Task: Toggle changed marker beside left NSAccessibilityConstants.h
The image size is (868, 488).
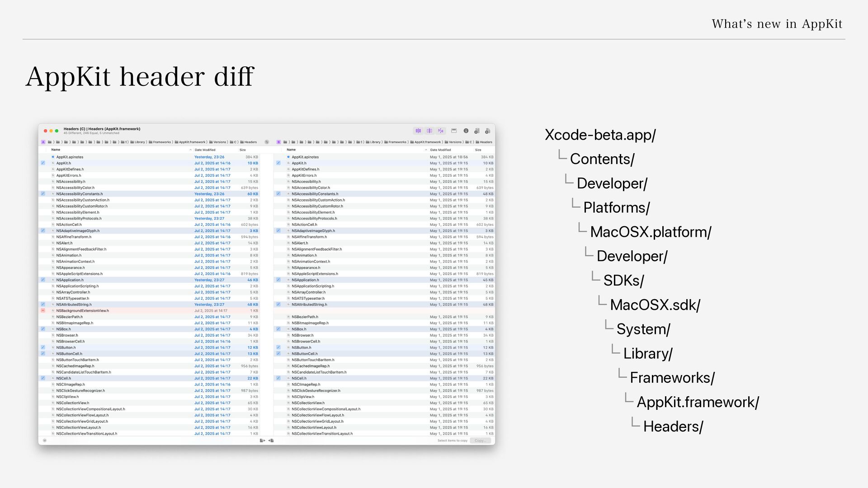Action: point(43,194)
